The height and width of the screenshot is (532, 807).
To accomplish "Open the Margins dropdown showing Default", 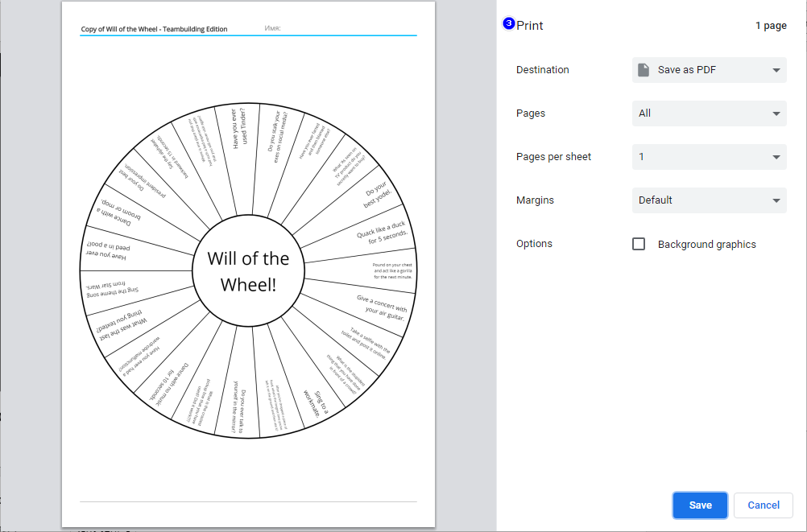I will (x=709, y=200).
